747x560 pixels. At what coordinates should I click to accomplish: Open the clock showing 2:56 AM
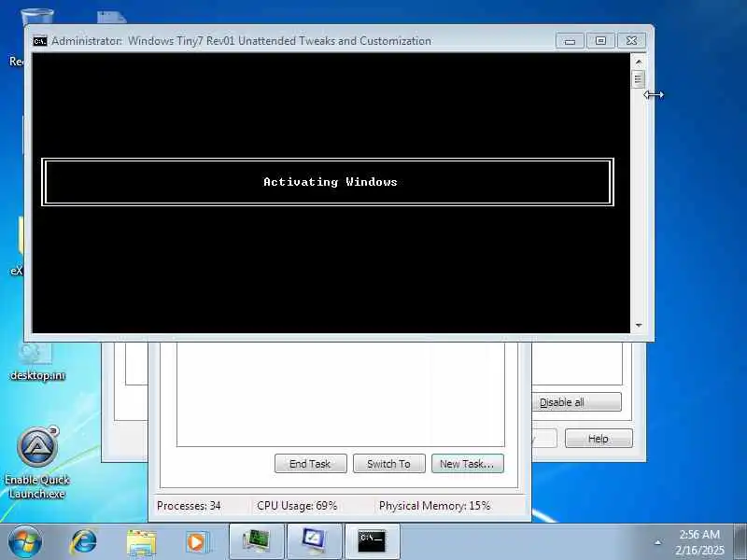pos(699,542)
